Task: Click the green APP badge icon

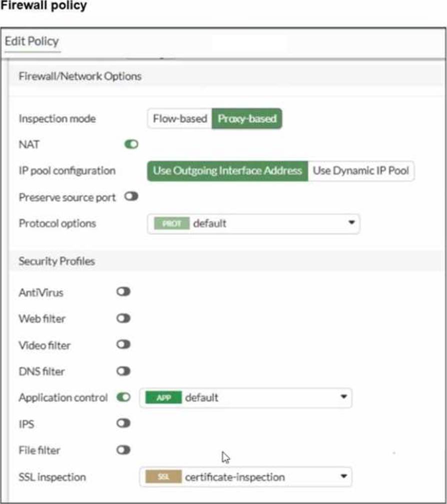Action: point(163,398)
